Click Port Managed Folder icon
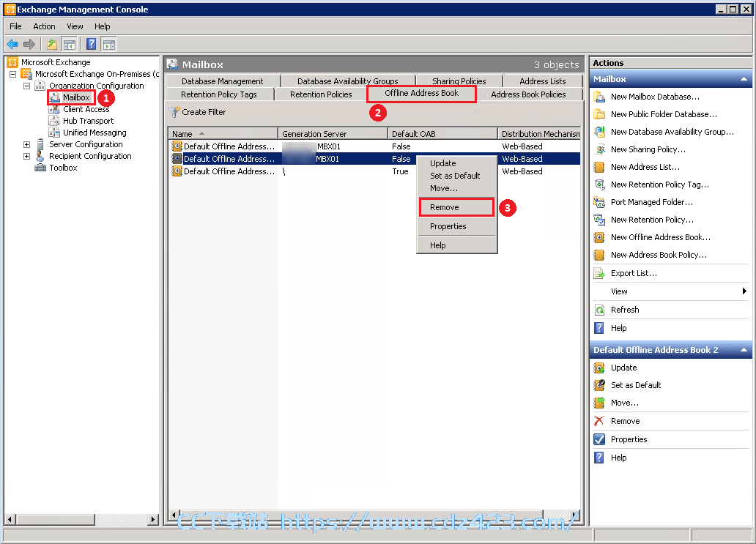 click(x=599, y=202)
